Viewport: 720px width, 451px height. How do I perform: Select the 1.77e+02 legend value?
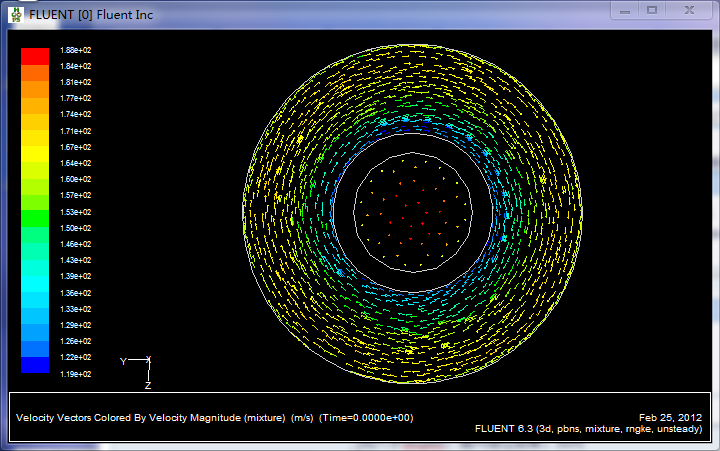(x=76, y=98)
